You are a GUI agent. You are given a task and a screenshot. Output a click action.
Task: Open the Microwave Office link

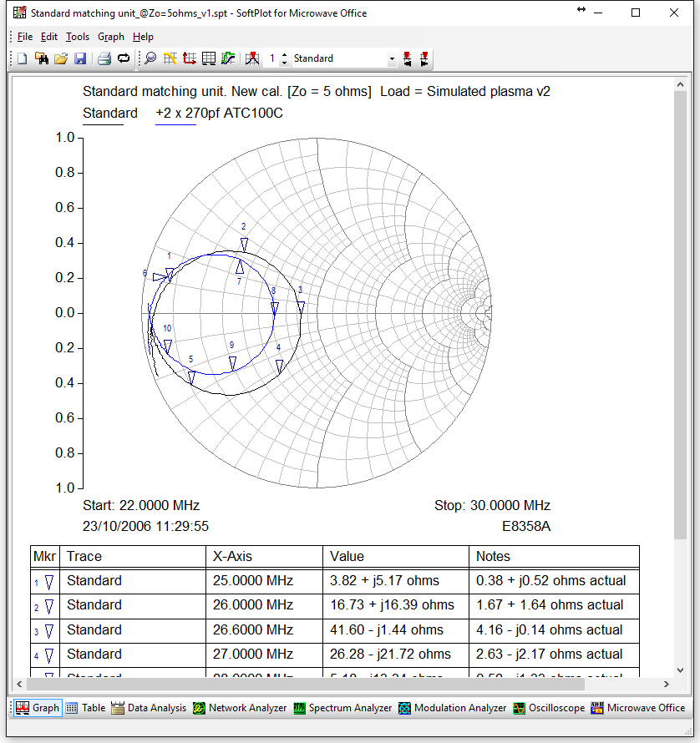pyautogui.click(x=638, y=708)
